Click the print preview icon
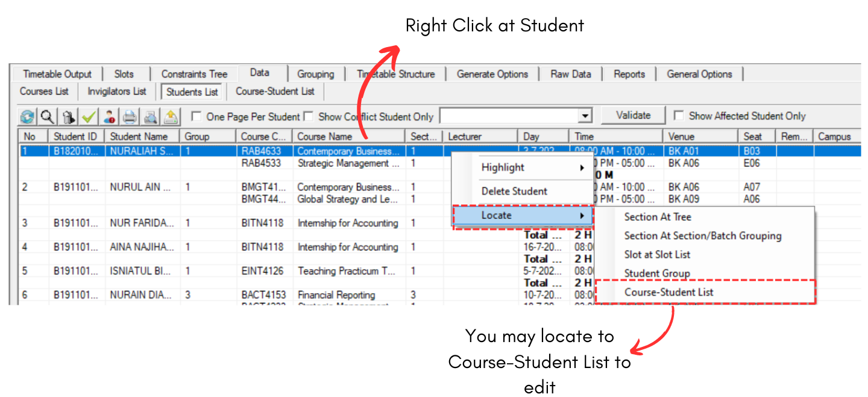The image size is (868, 397). coord(151,116)
